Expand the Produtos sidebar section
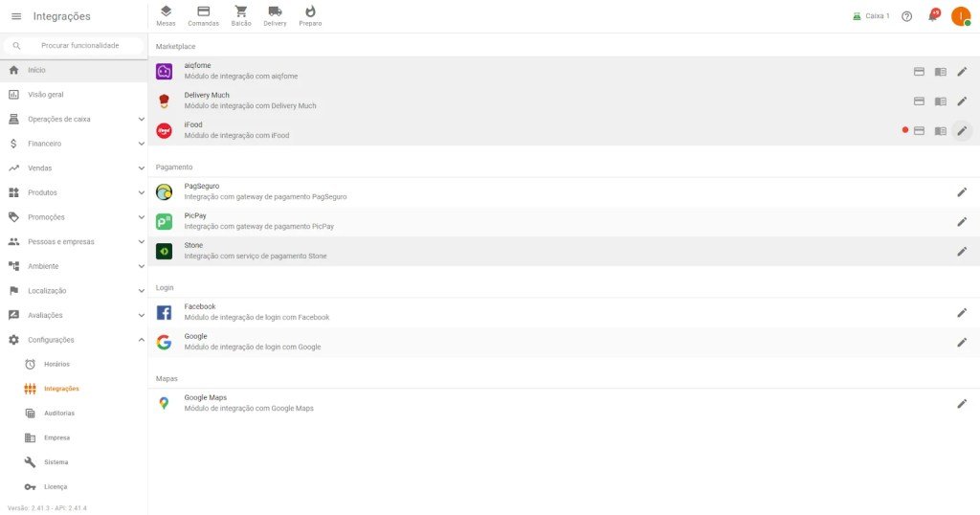 74,192
